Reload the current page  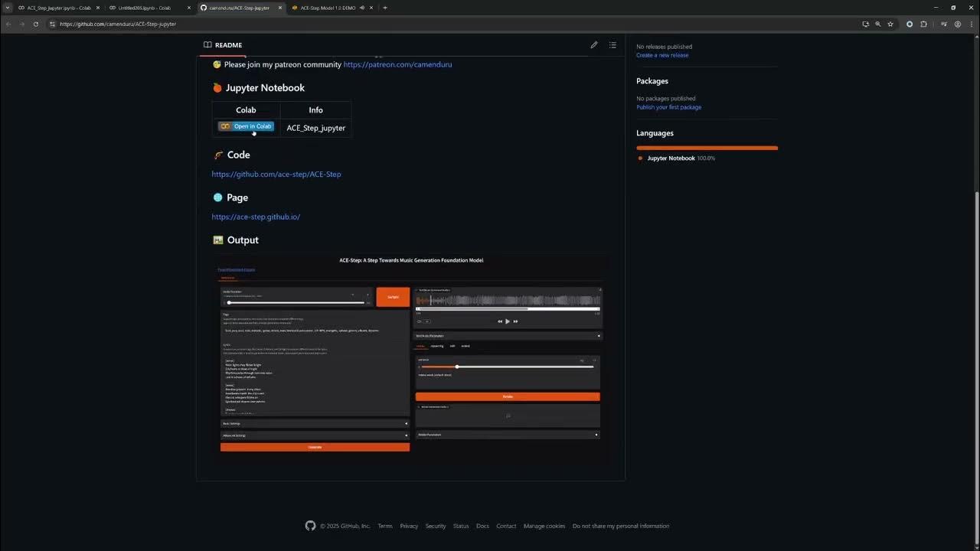click(34, 24)
